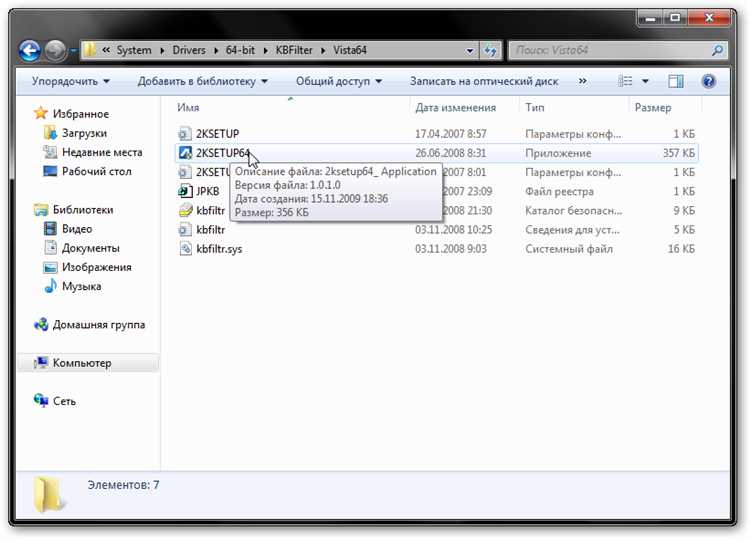Select Рабочий стол in navigation pane
The height and width of the screenshot is (539, 750).
click(96, 171)
